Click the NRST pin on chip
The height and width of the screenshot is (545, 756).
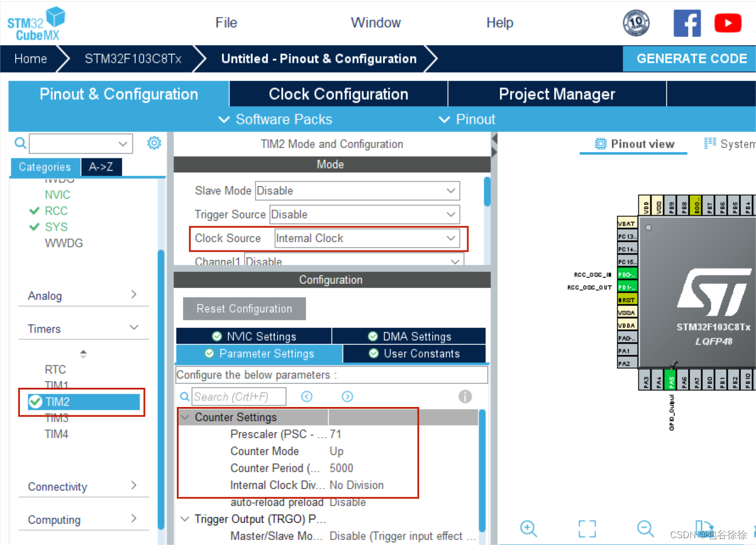click(x=627, y=300)
